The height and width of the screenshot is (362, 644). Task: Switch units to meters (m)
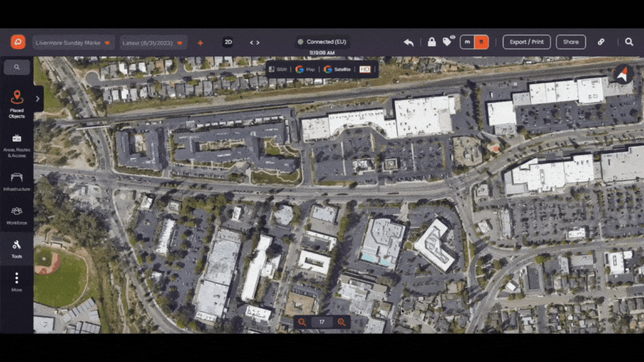tap(467, 42)
